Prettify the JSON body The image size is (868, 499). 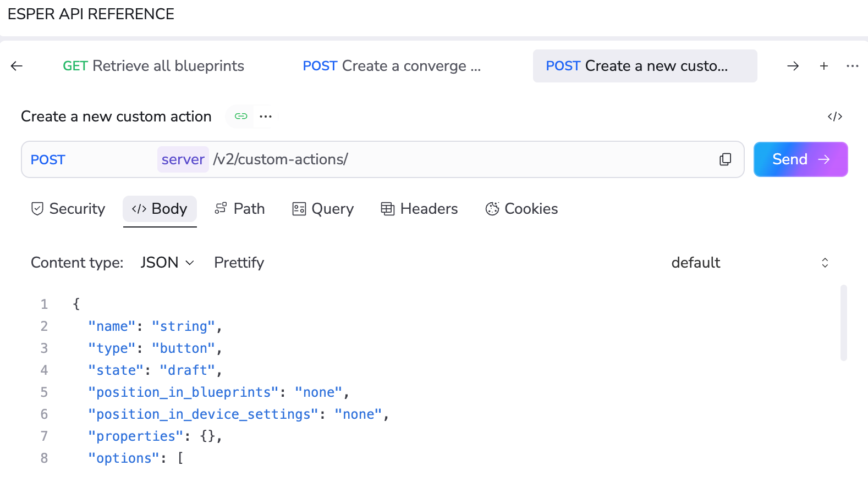[239, 263]
